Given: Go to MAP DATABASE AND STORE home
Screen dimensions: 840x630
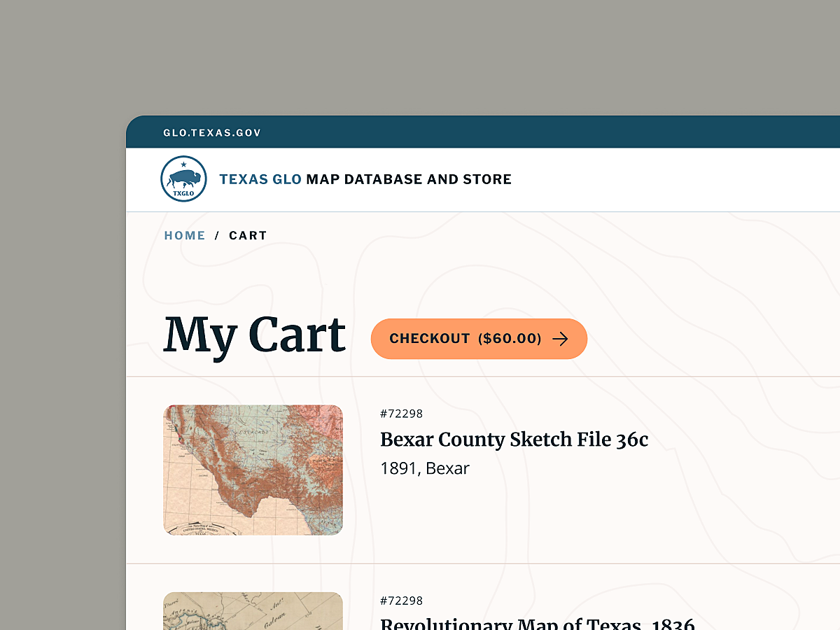Looking at the screenshot, I should 409,179.
